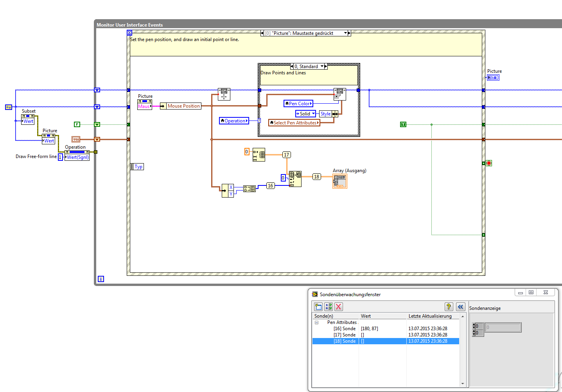Click the red loop stop terminal
Image resolution: width=562 pixels, height=392 pixels.
488,163
